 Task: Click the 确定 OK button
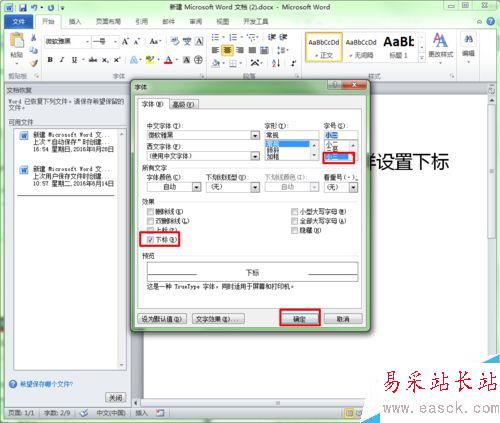(x=299, y=319)
